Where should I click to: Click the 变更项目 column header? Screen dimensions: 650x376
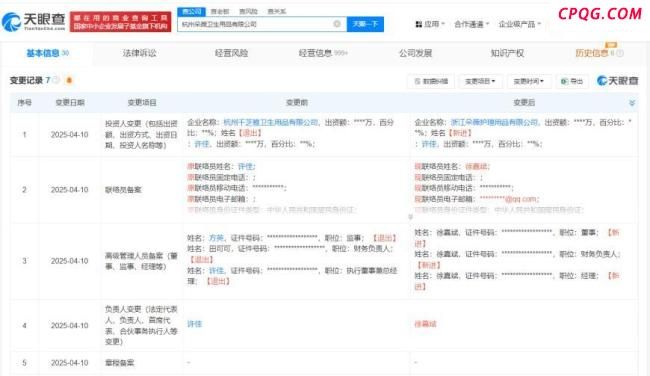pyautogui.click(x=142, y=102)
